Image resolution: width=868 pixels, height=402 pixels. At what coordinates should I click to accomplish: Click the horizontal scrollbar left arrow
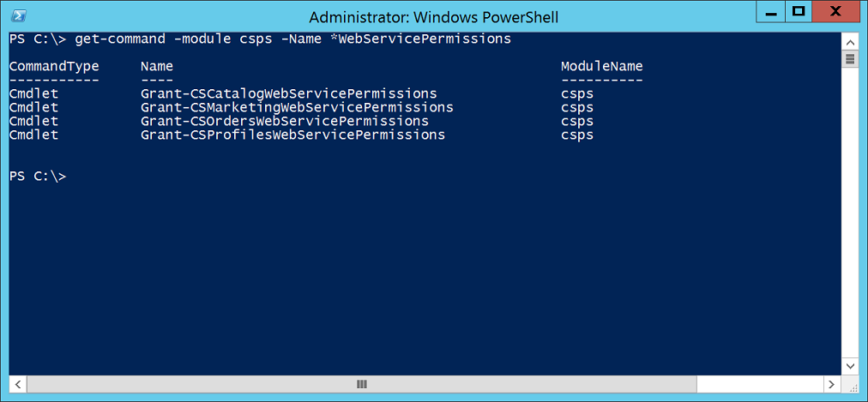17,384
